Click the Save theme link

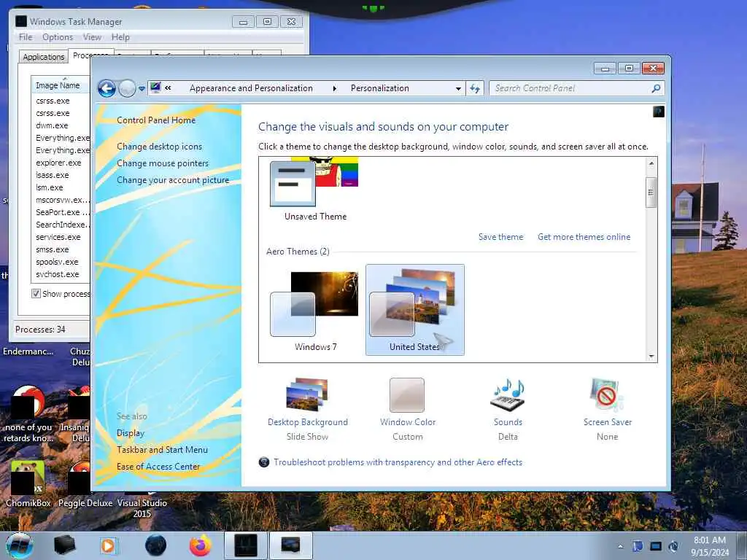pos(500,237)
